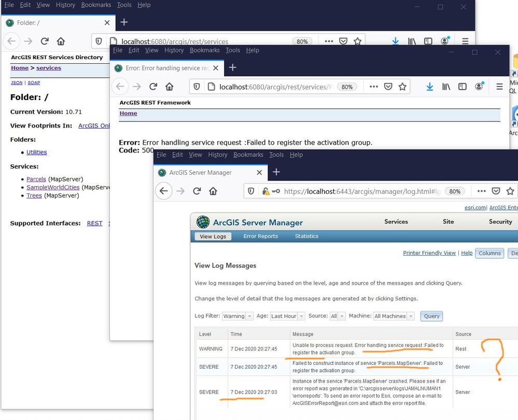The height and width of the screenshot is (420, 518).
Task: Open esri.com link in Server Manager
Action: coord(475,207)
